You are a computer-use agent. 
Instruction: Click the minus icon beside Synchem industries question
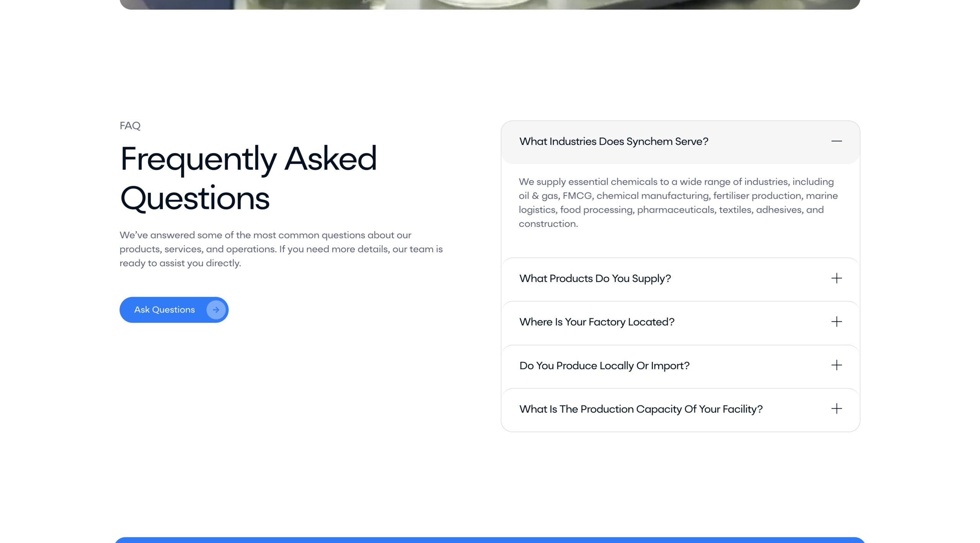click(836, 141)
